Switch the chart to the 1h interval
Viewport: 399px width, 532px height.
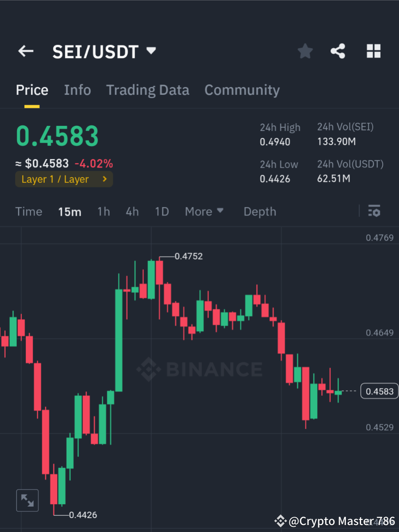[x=104, y=211]
